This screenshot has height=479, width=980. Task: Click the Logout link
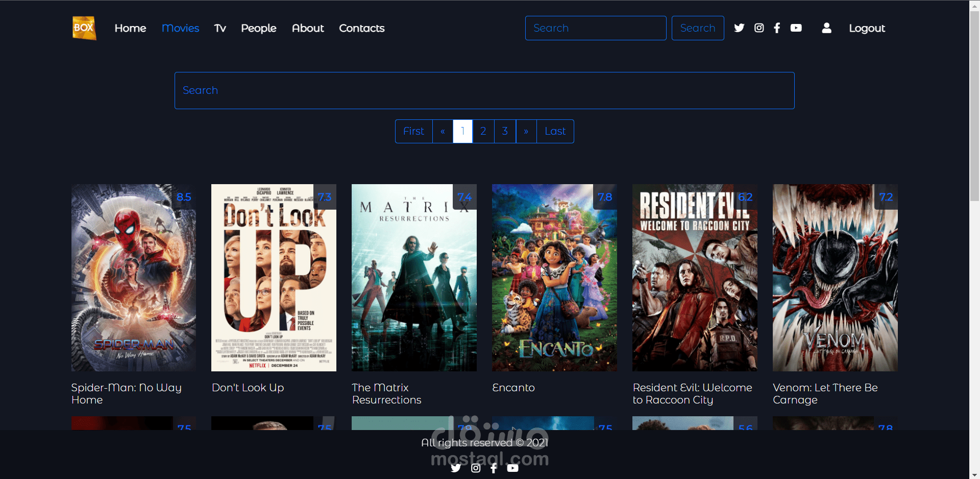867,28
